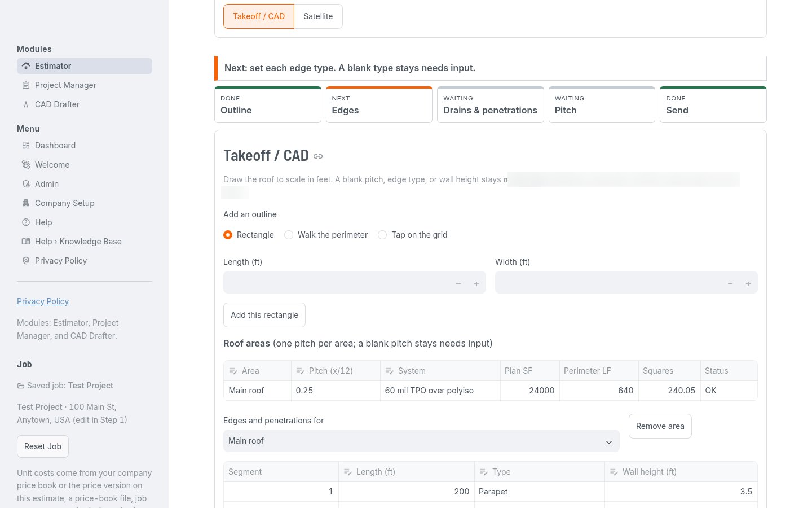This screenshot has width=812, height=508.
Task: Click the Reset Job button
Action: [x=43, y=446]
